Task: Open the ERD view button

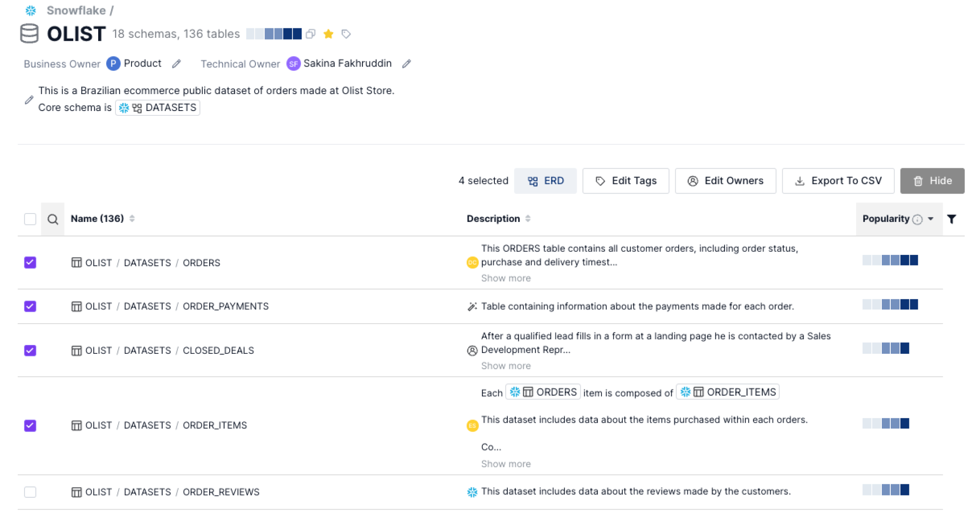Action: [545, 181]
